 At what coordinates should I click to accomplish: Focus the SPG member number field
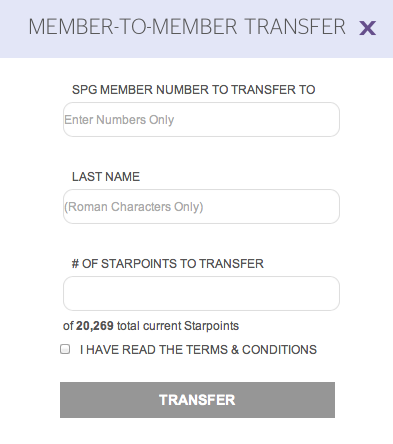coord(201,119)
